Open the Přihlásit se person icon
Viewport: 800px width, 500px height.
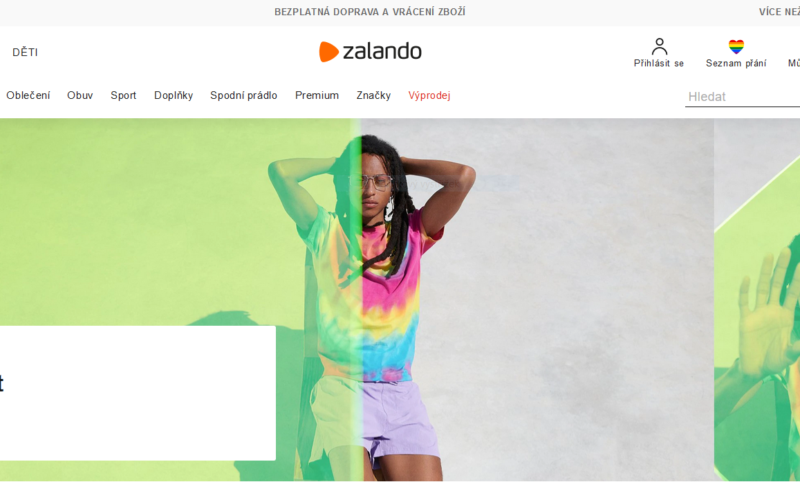click(659, 46)
